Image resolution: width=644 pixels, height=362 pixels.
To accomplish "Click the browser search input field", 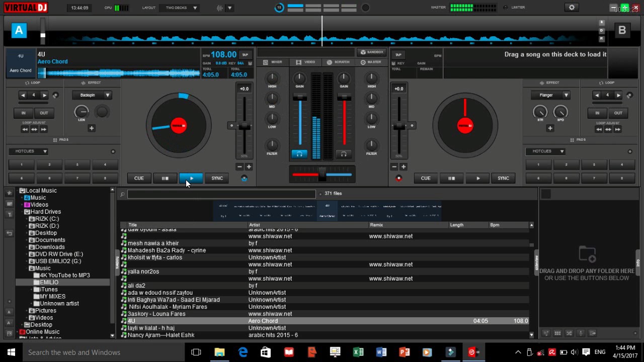I will (x=221, y=194).
